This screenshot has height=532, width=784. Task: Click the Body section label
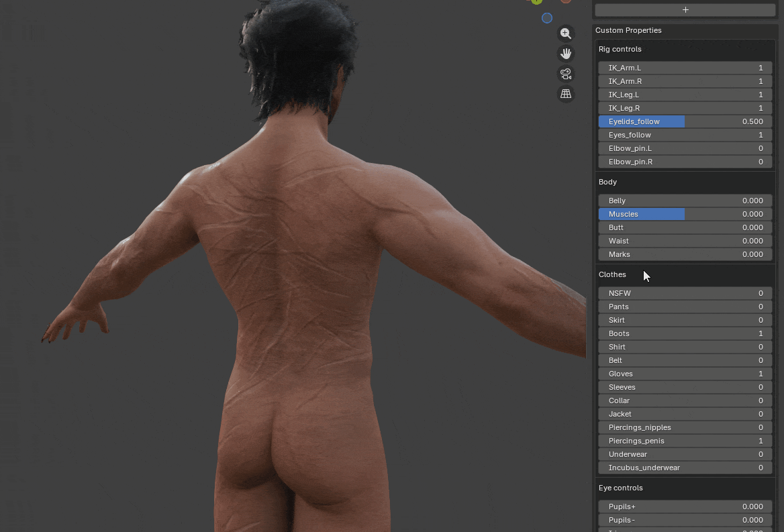click(607, 182)
